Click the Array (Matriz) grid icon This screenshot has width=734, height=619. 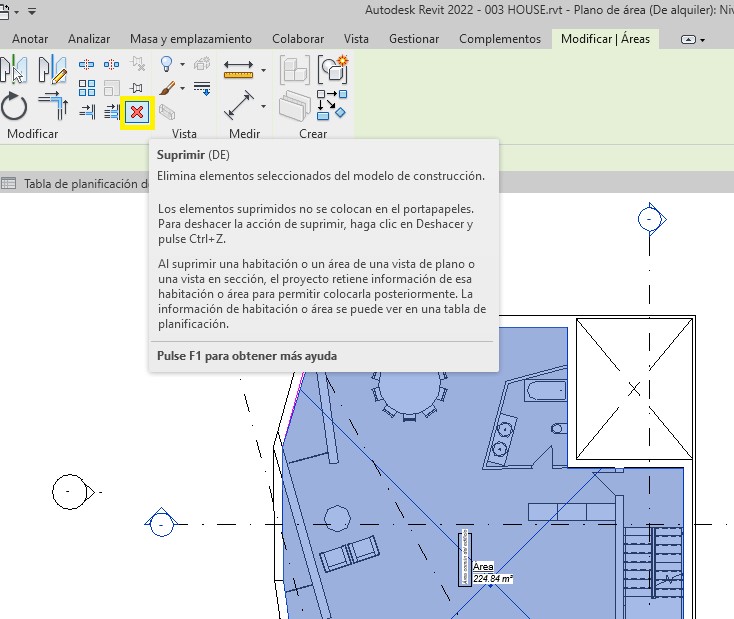(87, 88)
